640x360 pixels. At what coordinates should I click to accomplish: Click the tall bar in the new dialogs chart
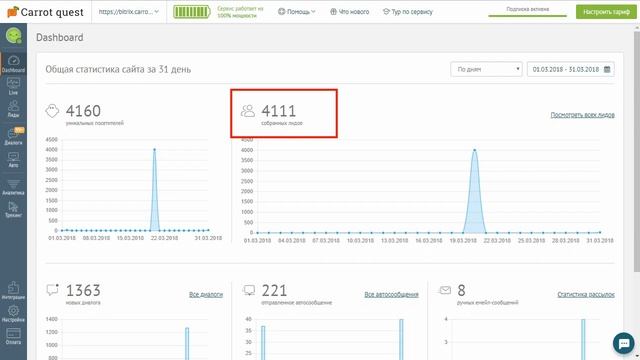(187, 343)
